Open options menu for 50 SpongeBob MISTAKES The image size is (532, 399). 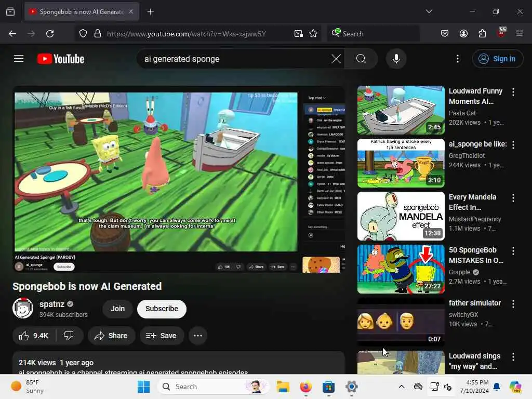[x=513, y=250]
